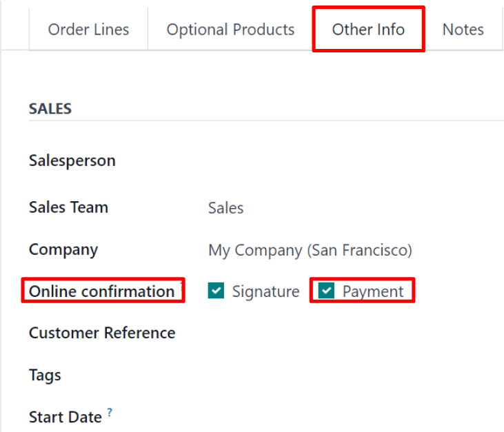This screenshot has width=504, height=432.
Task: Click the Customer Reference label
Action: tap(102, 333)
